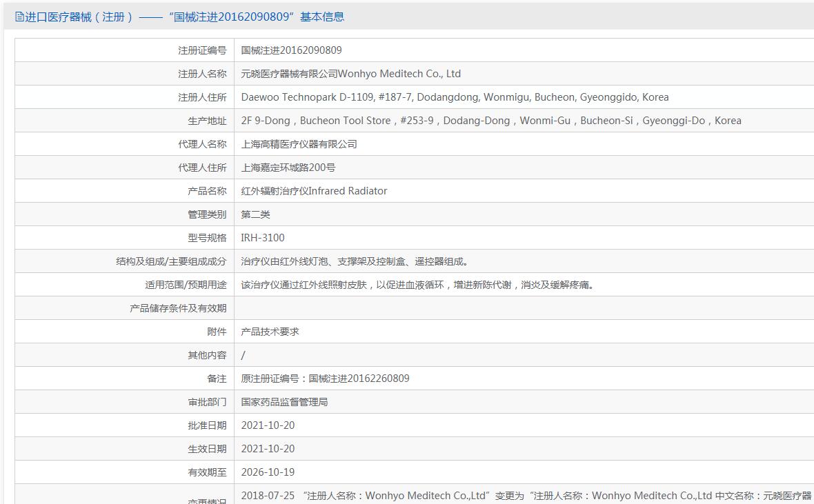
Task: Click model specification IRH-3100
Action: (262, 238)
